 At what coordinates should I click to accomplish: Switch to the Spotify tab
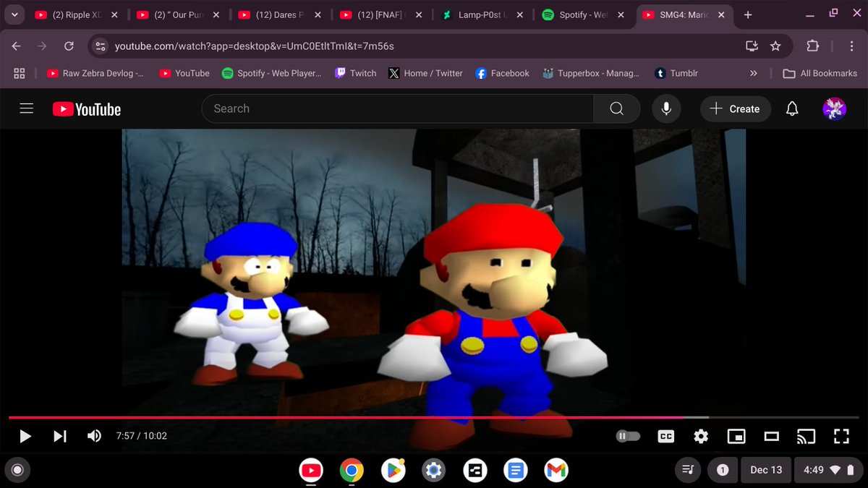(x=582, y=14)
